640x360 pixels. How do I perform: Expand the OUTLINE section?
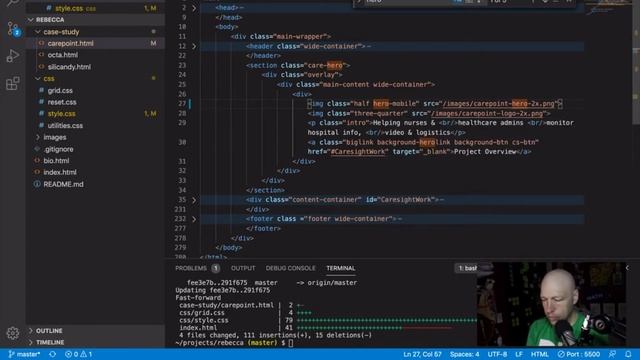pyautogui.click(x=96, y=331)
